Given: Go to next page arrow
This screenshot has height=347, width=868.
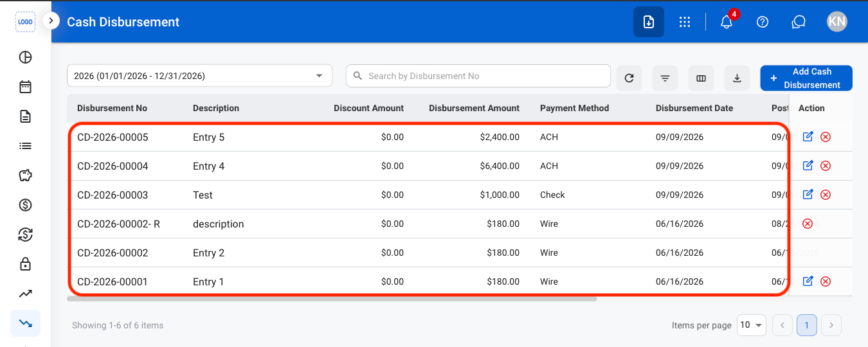Looking at the screenshot, I should click(x=831, y=325).
